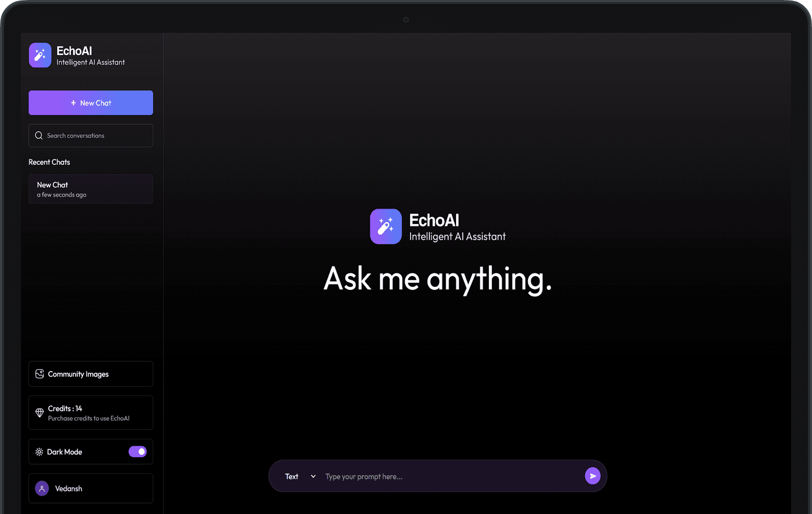
Task: Open the recent New Chat conversation
Action: click(90, 189)
